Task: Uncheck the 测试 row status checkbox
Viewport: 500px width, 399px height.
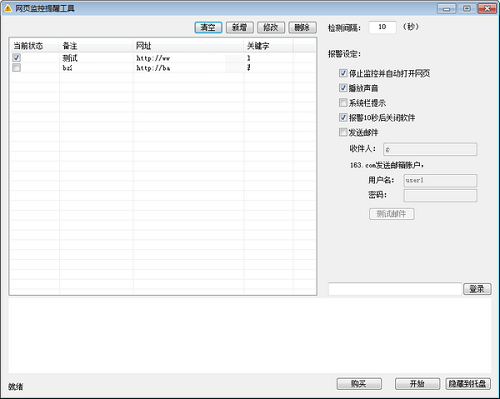Action: 16,58
